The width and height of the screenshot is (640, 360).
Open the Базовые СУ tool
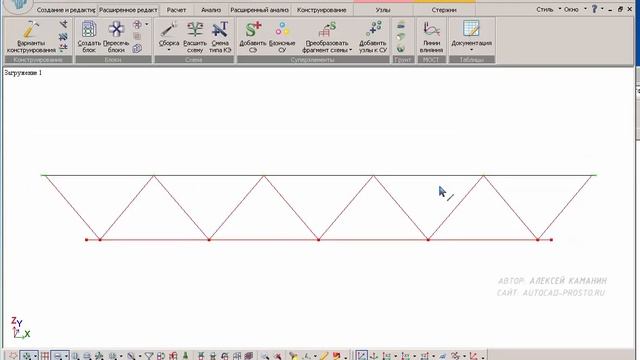[282, 37]
